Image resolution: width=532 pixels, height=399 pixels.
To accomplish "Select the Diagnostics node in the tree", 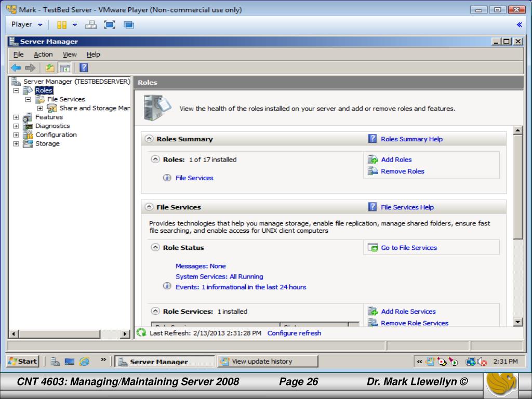I will click(52, 126).
